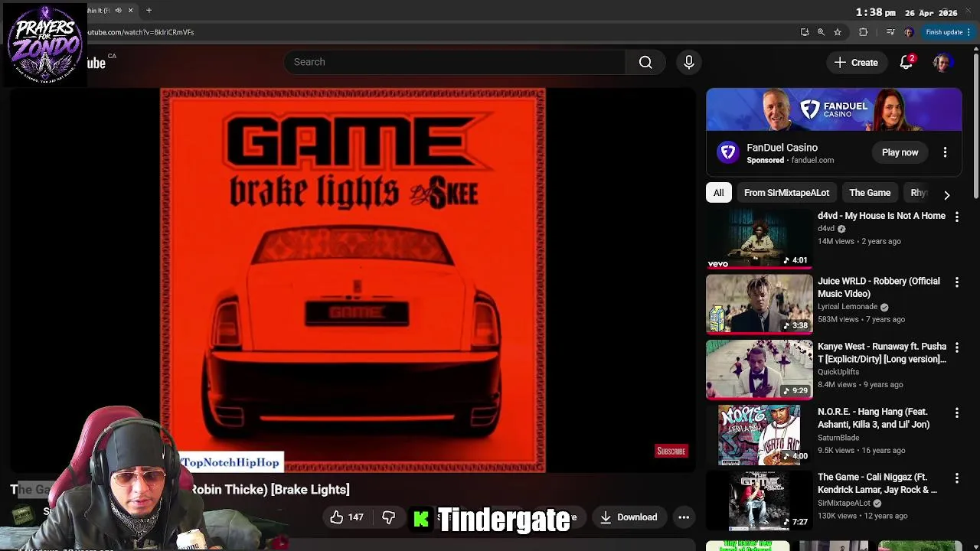Viewport: 980px width, 551px height.
Task: Click the browser address bar URL
Action: click(x=140, y=32)
